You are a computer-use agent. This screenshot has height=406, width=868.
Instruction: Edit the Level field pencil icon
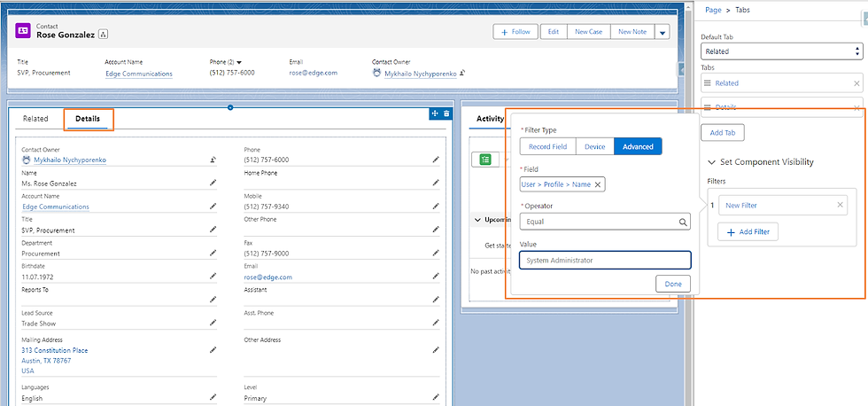436,397
